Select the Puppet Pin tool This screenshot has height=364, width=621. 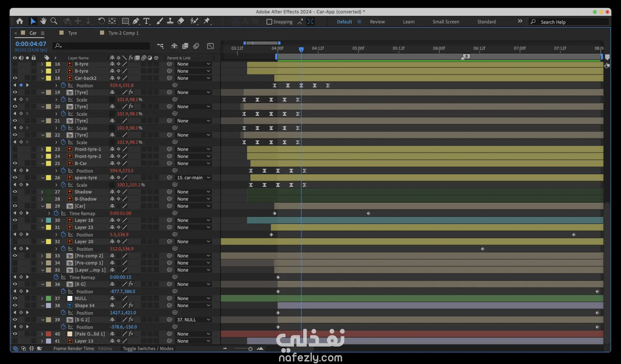(207, 21)
